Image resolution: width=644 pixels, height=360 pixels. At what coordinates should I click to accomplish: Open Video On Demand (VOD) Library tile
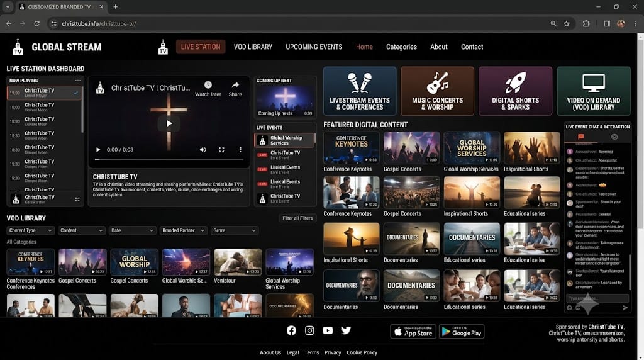click(x=594, y=91)
